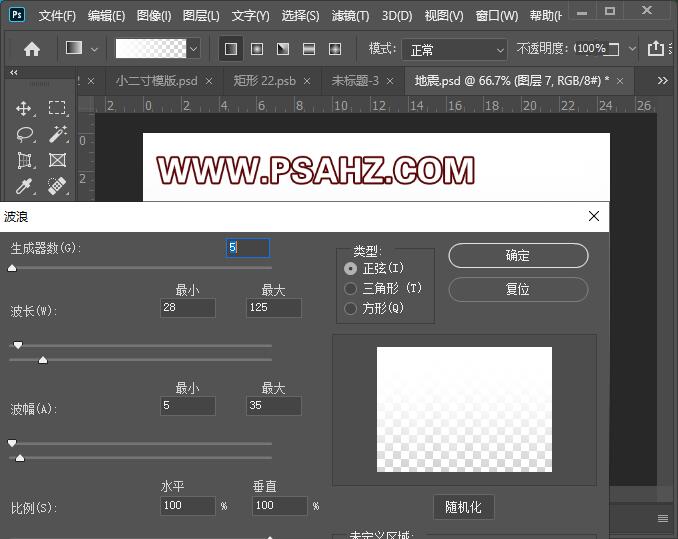Select the Crop tool
This screenshot has height=539, width=678.
24,160
